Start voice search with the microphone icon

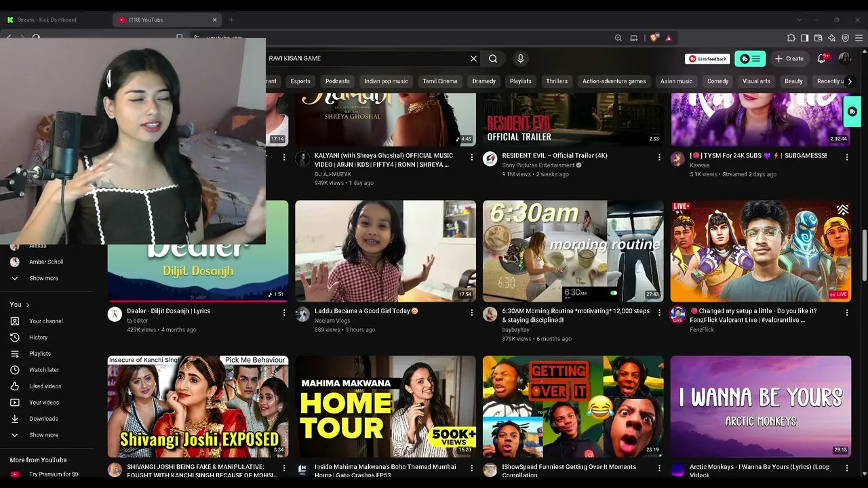(521, 58)
